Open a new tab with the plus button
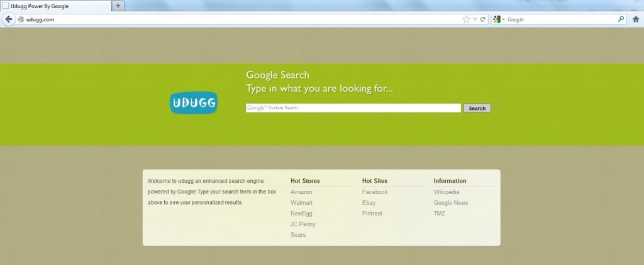Screen dimensions: 644x265 (x=118, y=6)
